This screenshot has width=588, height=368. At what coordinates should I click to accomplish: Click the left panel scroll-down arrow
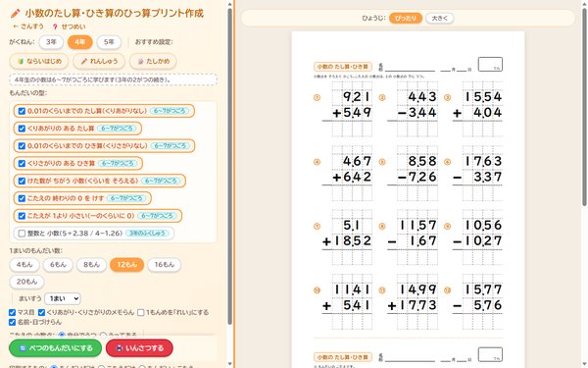coord(230,364)
